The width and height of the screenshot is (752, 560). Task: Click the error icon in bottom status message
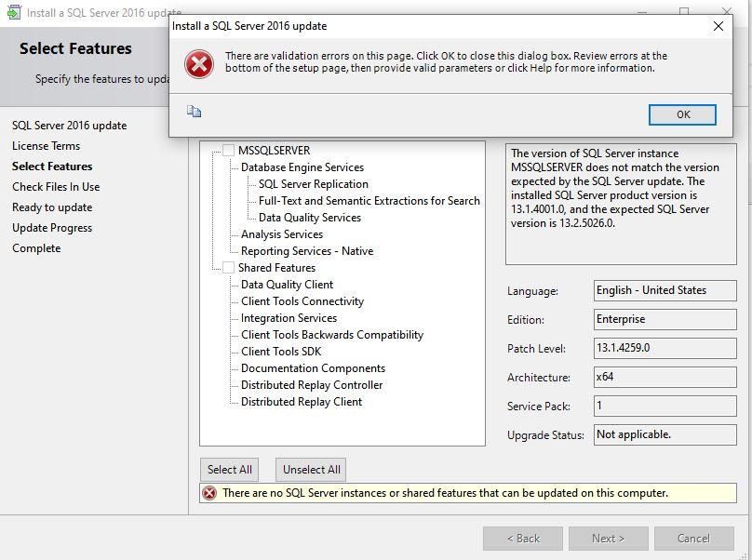(209, 493)
